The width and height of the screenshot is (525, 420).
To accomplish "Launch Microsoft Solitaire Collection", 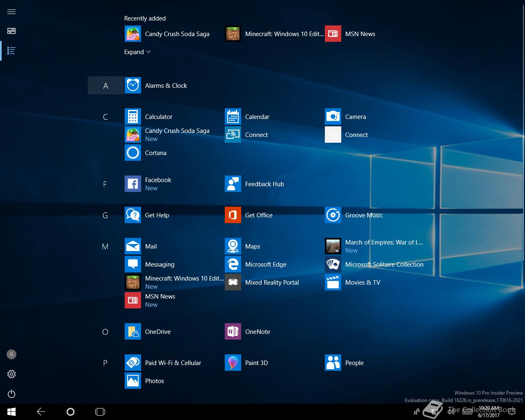I will [x=374, y=264].
